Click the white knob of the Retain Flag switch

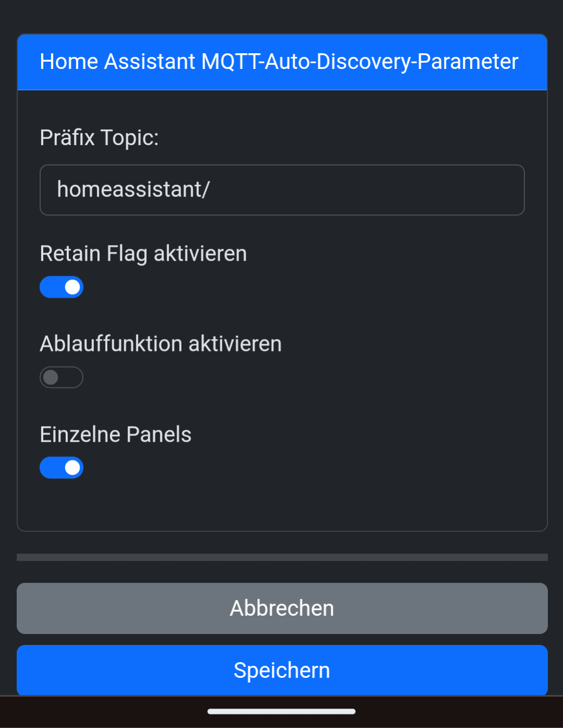point(73,287)
